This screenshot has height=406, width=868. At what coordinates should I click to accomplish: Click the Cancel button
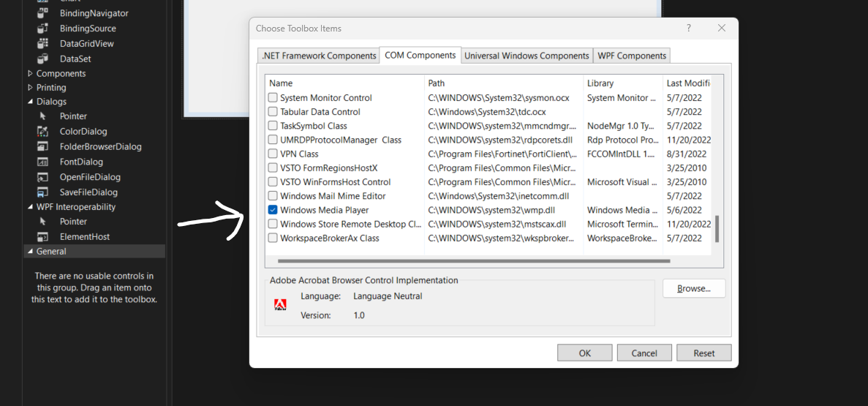click(x=644, y=353)
